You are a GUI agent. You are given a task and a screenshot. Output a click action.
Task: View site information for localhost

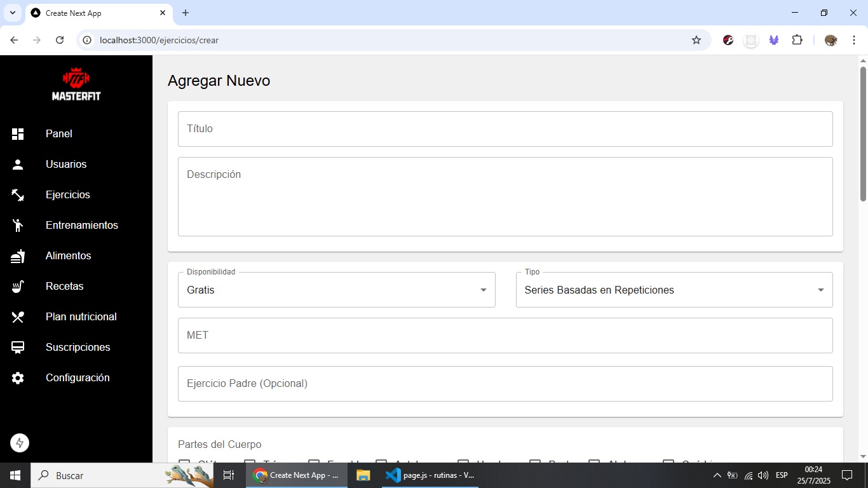[88, 40]
